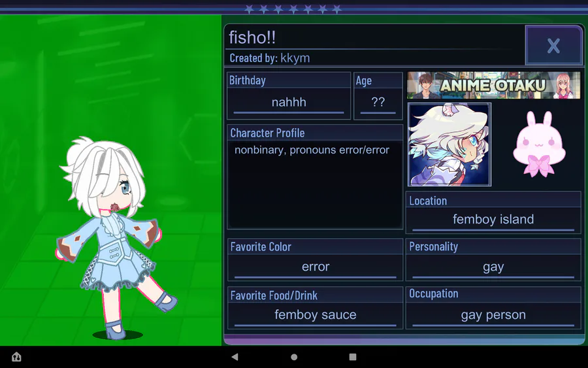
Task: Edit Favorite Food/Drink field
Action: tap(315, 315)
